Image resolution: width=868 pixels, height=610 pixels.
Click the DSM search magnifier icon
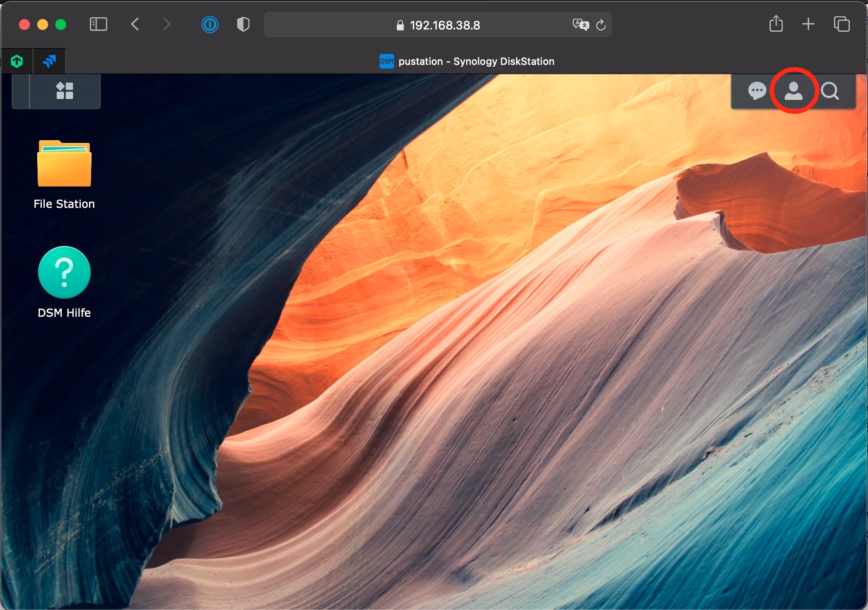[x=830, y=91]
